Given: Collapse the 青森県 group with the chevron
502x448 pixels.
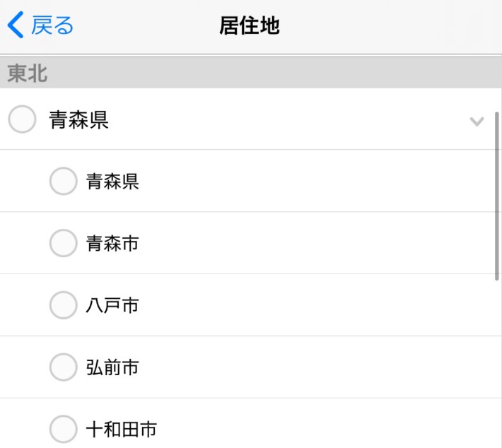Looking at the screenshot, I should (x=477, y=121).
